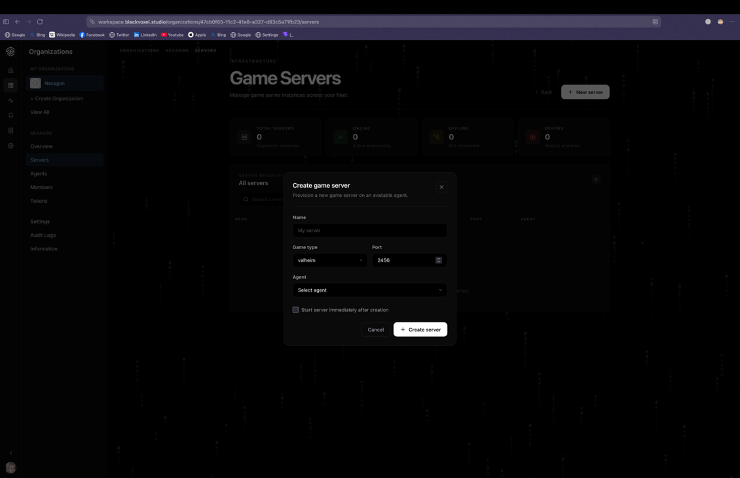The width and height of the screenshot is (740, 478).
Task: Click the Name column header
Action: [x=241, y=219]
